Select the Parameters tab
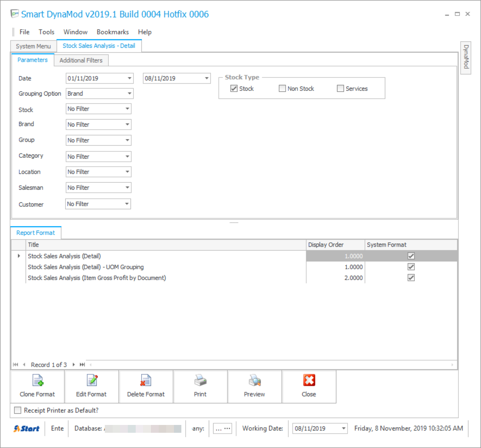Screen dimensions: 481x448 point(33,60)
